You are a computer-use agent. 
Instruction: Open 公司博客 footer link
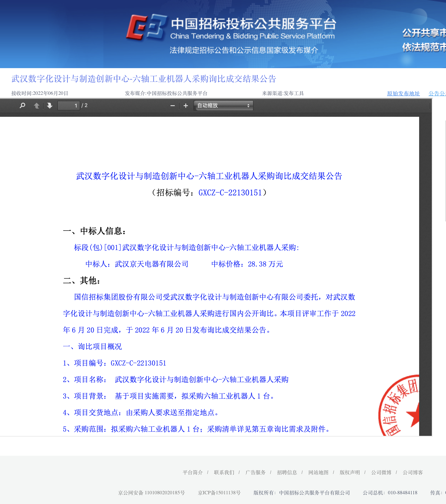pos(413,472)
